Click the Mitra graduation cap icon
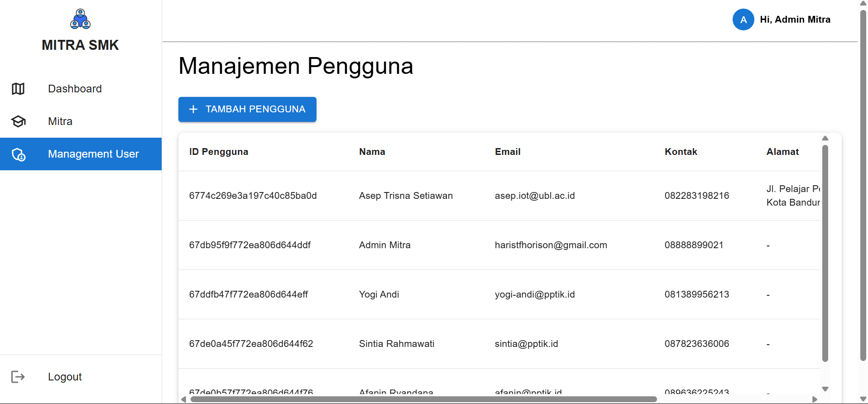Screen dimensions: 868x404 tap(18, 121)
